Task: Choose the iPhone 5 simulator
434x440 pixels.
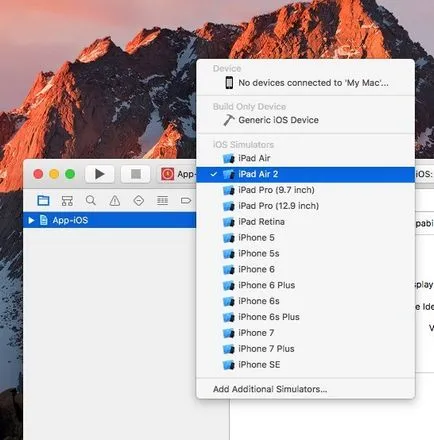Action: click(306, 238)
